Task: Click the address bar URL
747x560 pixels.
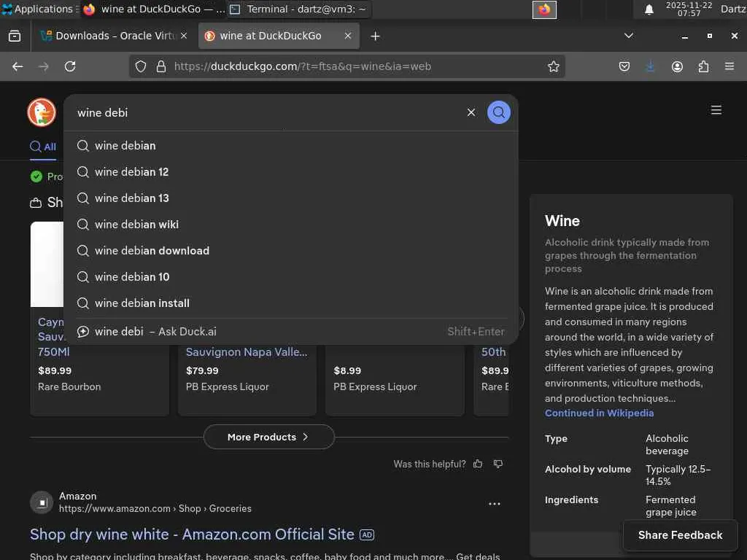Action: pyautogui.click(x=303, y=66)
